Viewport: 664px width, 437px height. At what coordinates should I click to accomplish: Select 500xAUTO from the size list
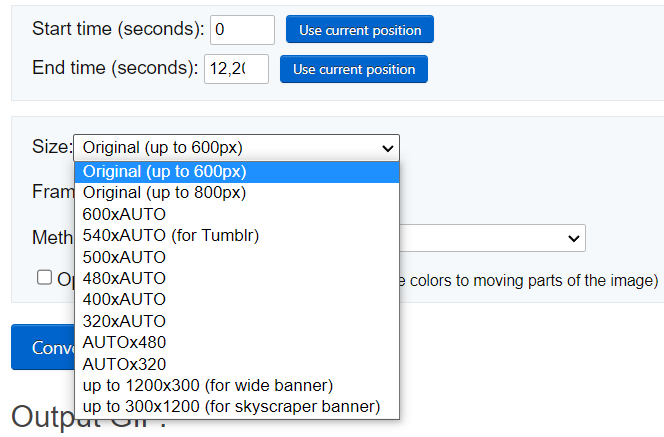(125, 257)
